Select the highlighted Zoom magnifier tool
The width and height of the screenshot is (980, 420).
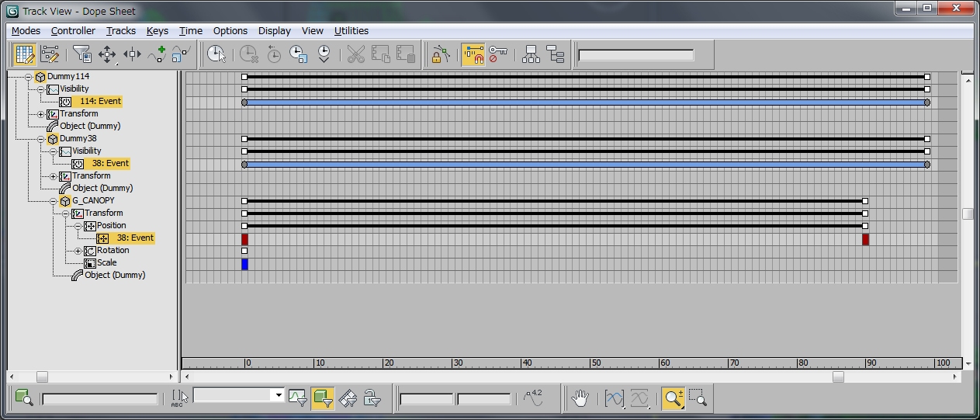[x=673, y=398]
